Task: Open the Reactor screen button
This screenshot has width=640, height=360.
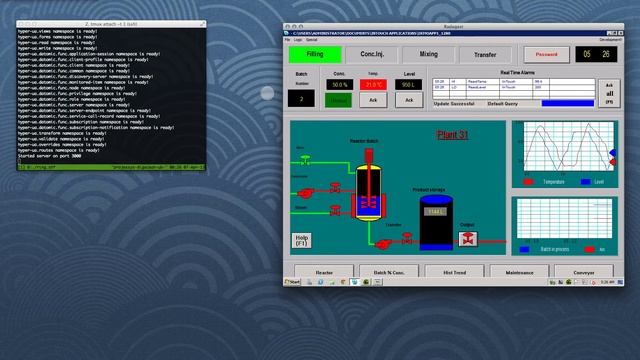Action: coord(324,271)
